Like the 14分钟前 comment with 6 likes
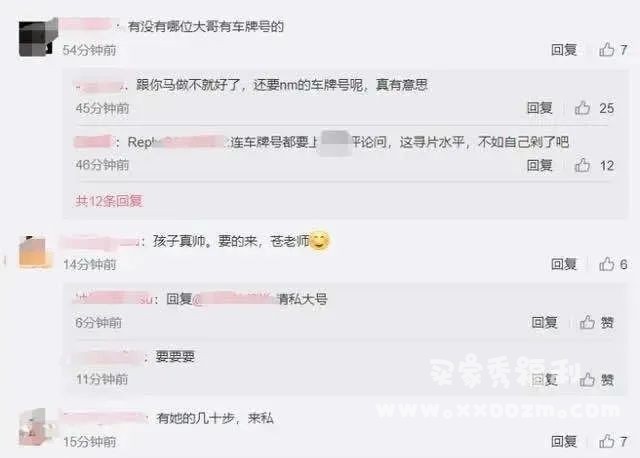This screenshot has width=640, height=458. pos(607,264)
